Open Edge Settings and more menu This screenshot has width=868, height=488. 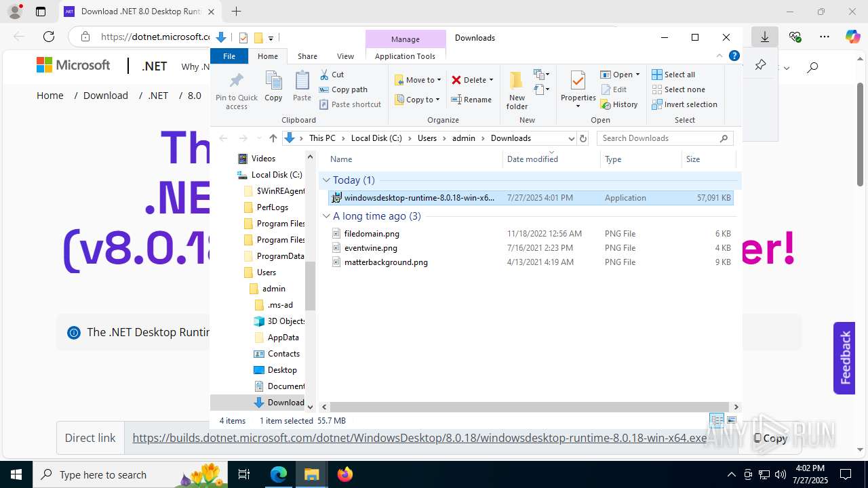825,37
